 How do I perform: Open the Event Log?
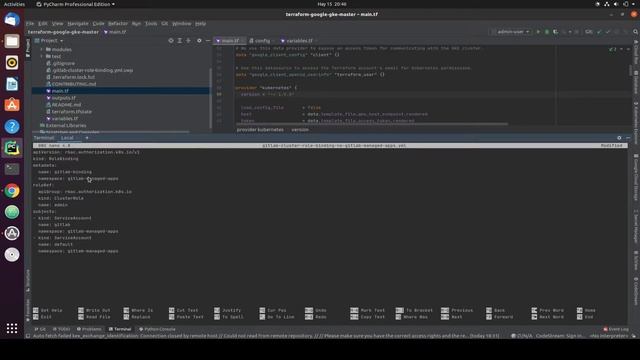point(616,329)
